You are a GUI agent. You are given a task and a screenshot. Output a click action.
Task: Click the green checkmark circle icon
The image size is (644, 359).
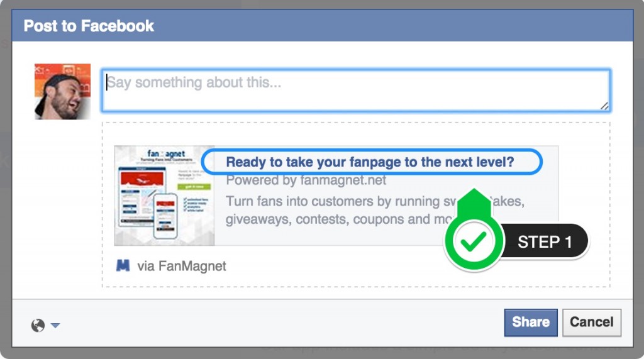(x=474, y=241)
